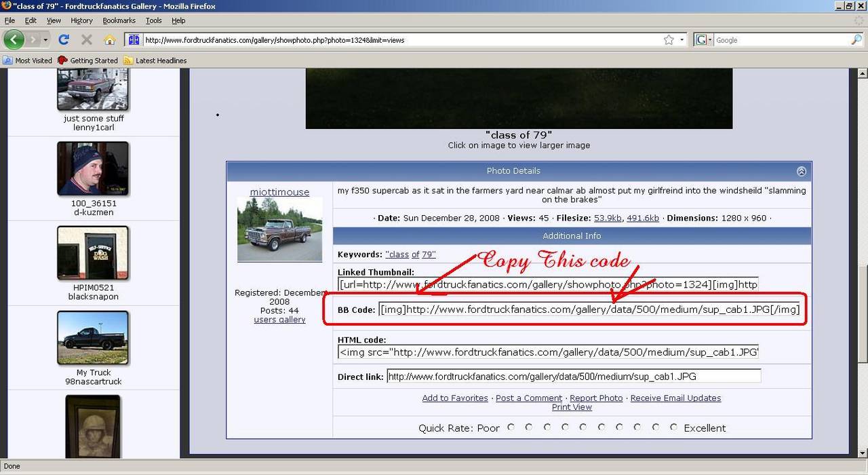Screen dimensions: 868x475
Task: Click in the Linked Thumbnail code field
Action: pyautogui.click(x=548, y=284)
